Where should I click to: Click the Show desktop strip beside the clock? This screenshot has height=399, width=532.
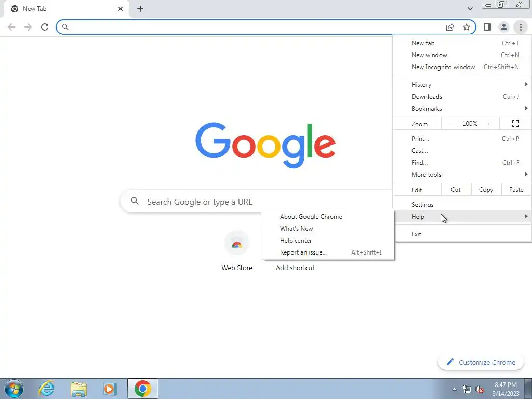pyautogui.click(x=528, y=389)
